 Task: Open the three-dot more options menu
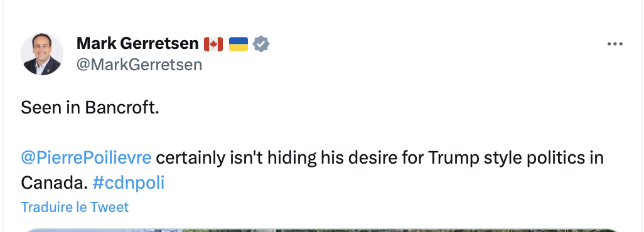615,44
